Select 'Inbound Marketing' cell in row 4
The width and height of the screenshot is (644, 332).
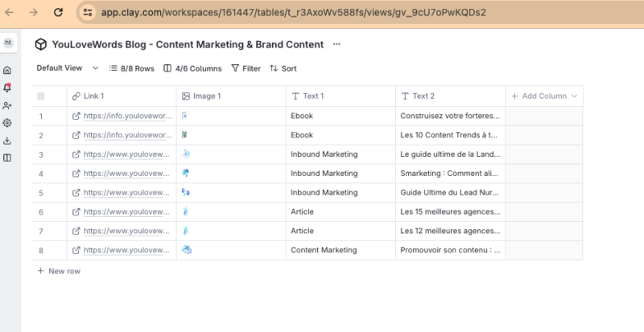341,174
